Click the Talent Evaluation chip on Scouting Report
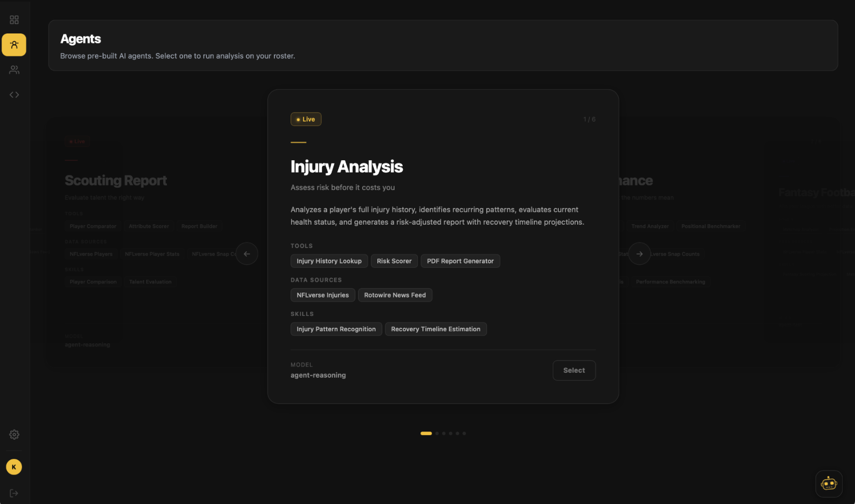 tap(150, 282)
